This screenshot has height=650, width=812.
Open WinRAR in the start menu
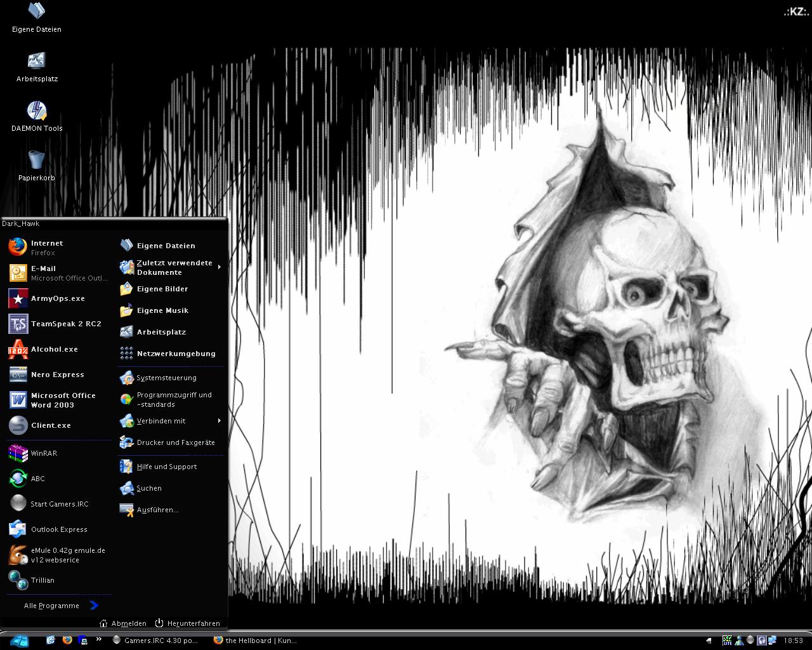tap(43, 453)
